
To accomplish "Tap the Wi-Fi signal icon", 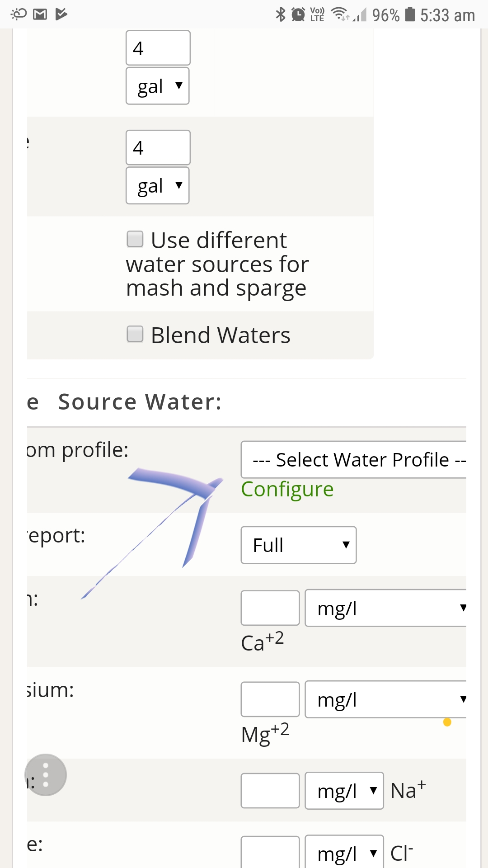I will [339, 14].
